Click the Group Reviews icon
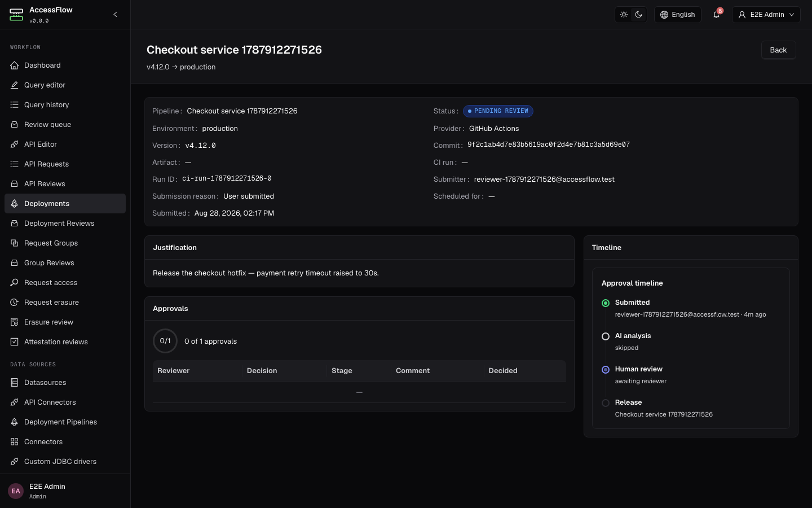812x508 pixels. pos(15,263)
